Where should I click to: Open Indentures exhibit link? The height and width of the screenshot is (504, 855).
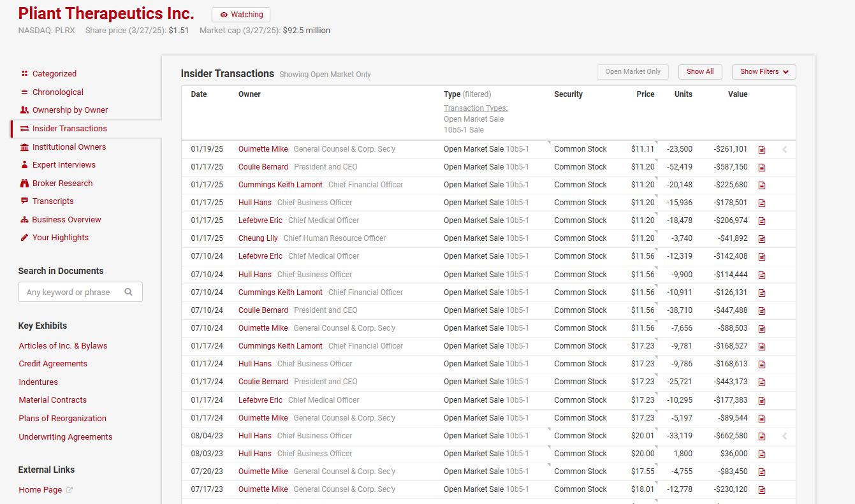[38, 382]
